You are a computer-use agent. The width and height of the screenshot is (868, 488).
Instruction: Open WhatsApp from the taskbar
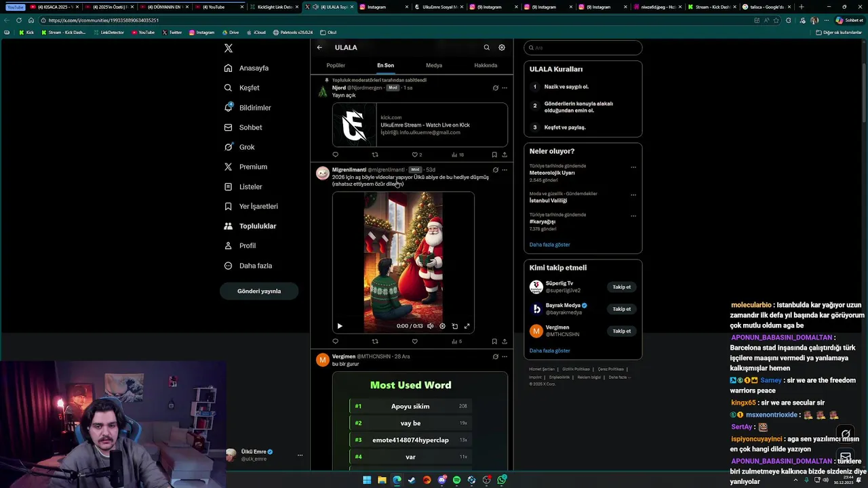[x=502, y=480]
